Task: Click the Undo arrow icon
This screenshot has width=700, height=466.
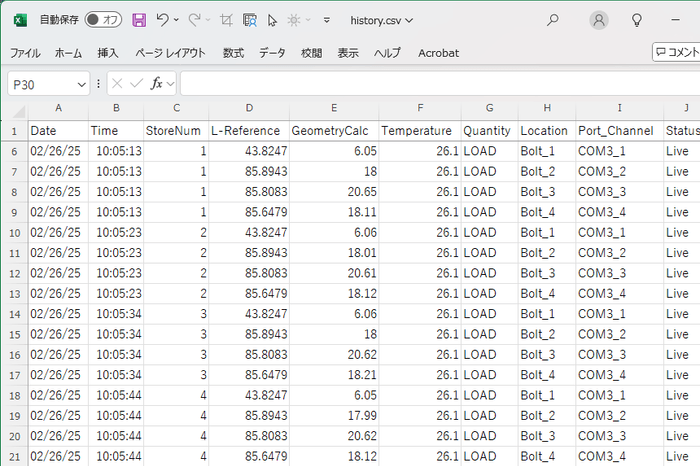Action: pyautogui.click(x=163, y=20)
